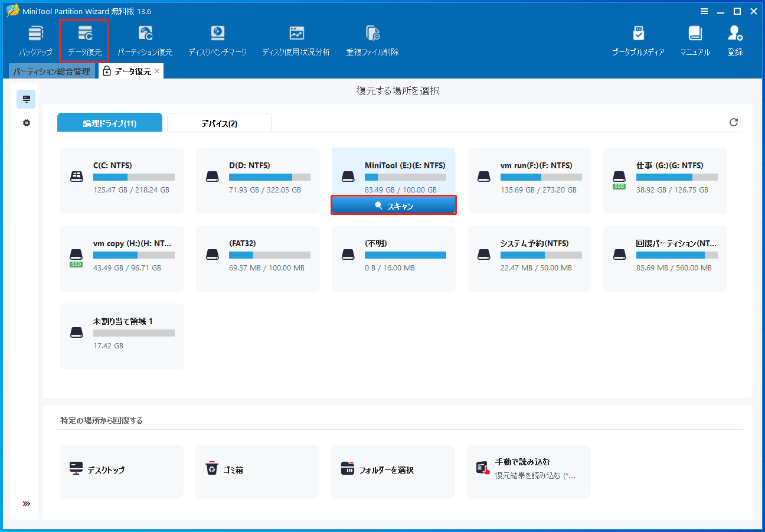Select 回復パーティション partition card
This screenshot has width=765, height=532.
665,259
